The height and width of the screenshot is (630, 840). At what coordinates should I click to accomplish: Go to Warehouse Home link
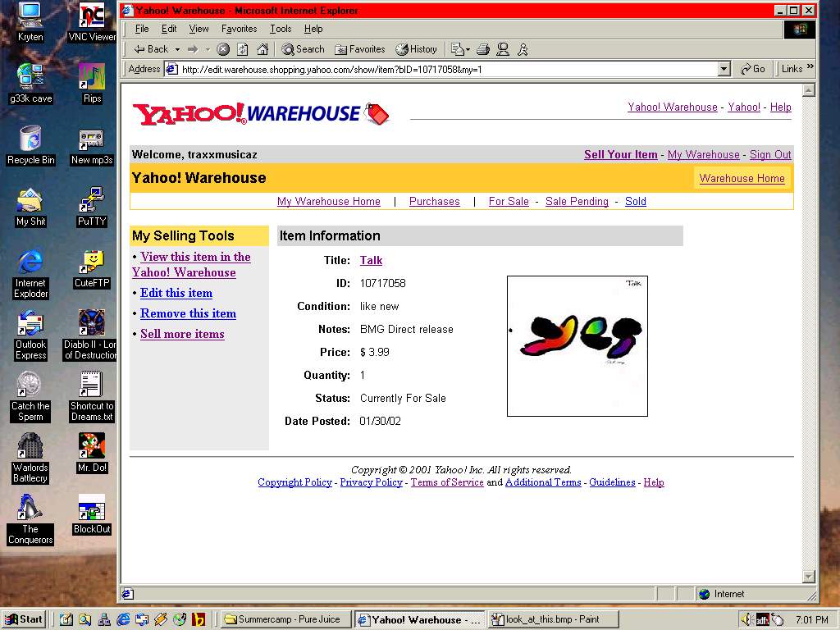tap(742, 178)
